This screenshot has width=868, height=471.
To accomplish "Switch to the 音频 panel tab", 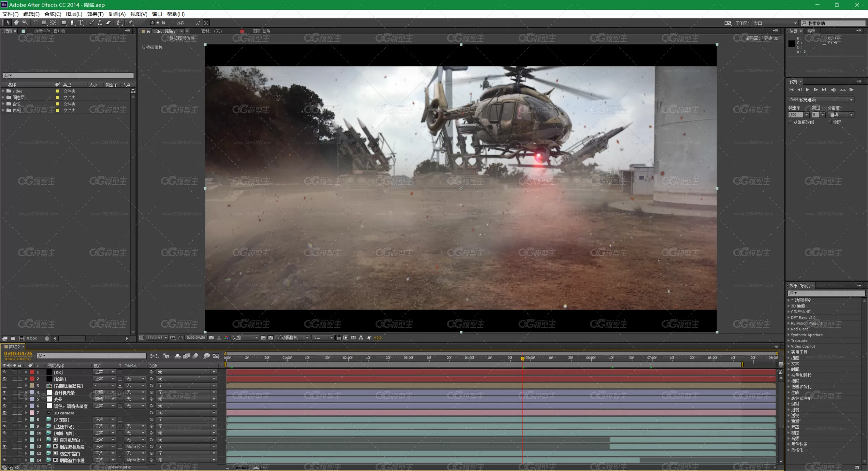I will coord(811,31).
